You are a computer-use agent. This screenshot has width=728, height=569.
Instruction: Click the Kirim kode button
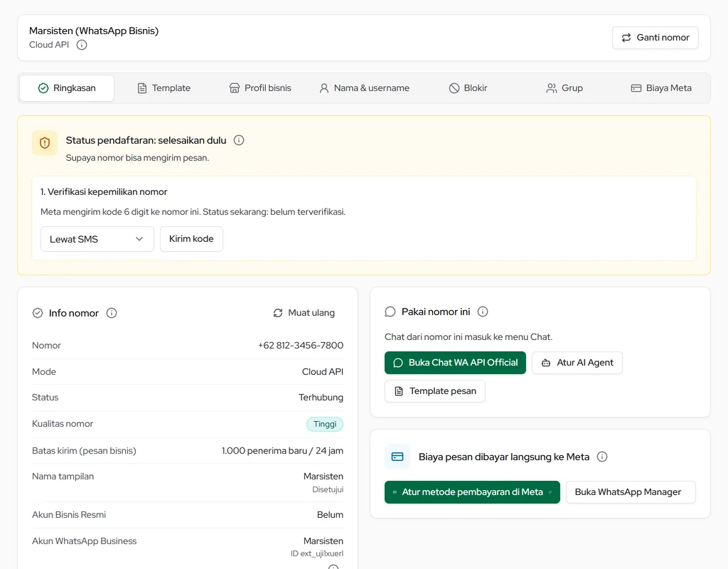pos(191,239)
